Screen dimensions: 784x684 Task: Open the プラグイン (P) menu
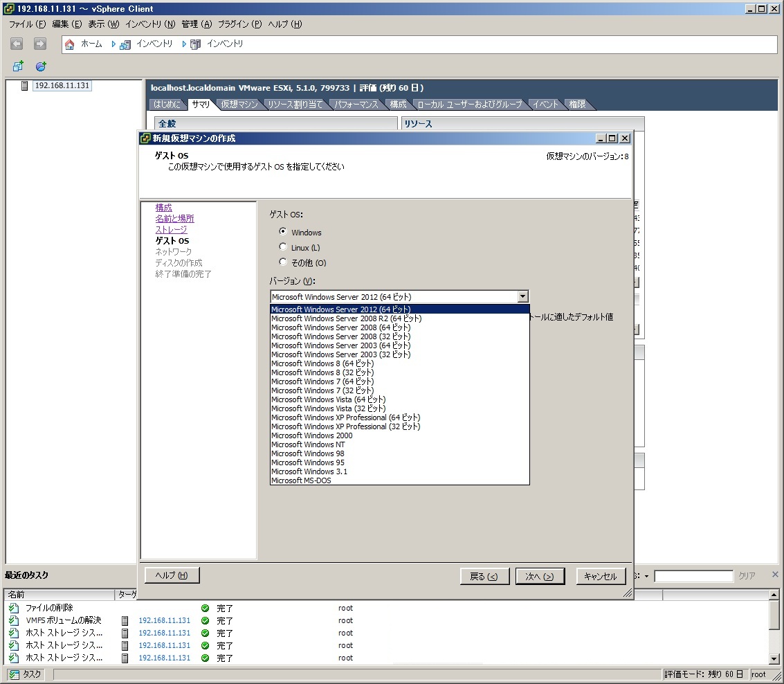coord(239,24)
